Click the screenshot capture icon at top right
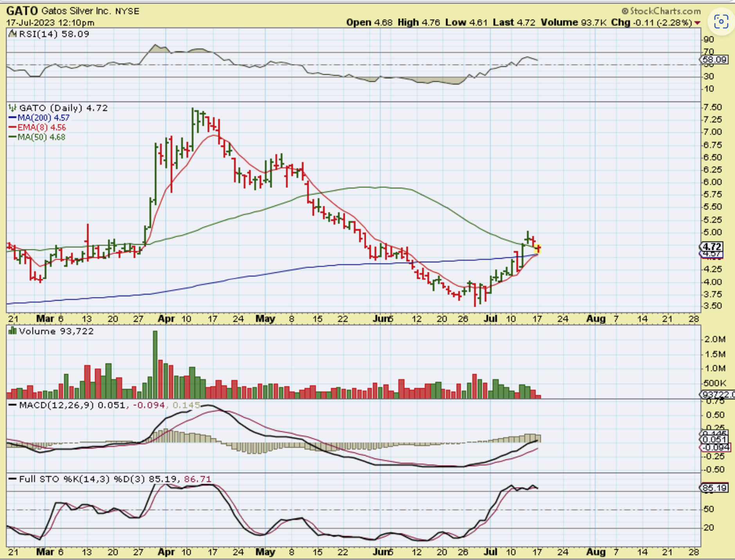This screenshot has width=735, height=560. pos(721,22)
